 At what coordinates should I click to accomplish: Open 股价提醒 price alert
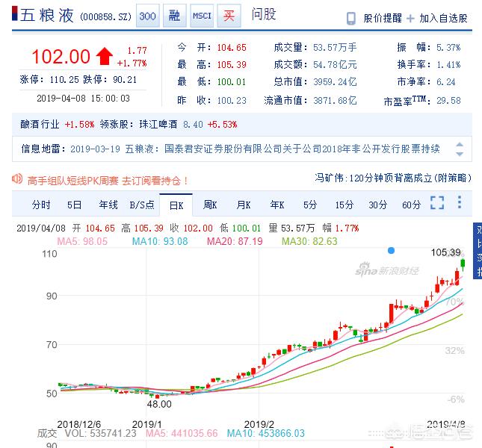click(x=383, y=19)
